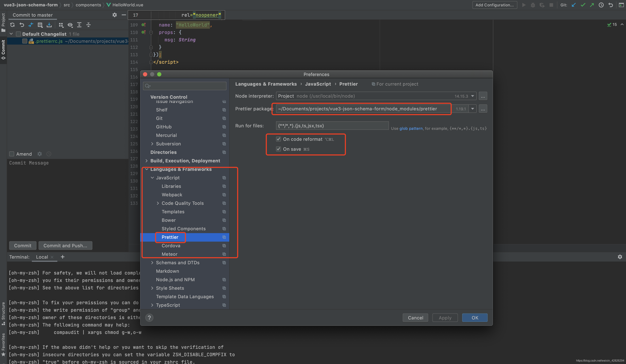This screenshot has height=364, width=626.
Task: Click the Run for files input field
Action: (332, 126)
